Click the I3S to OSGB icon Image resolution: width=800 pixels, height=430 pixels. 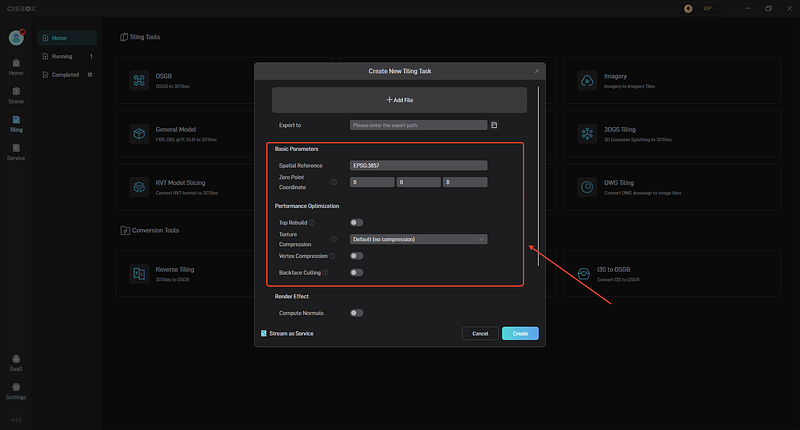(584, 273)
